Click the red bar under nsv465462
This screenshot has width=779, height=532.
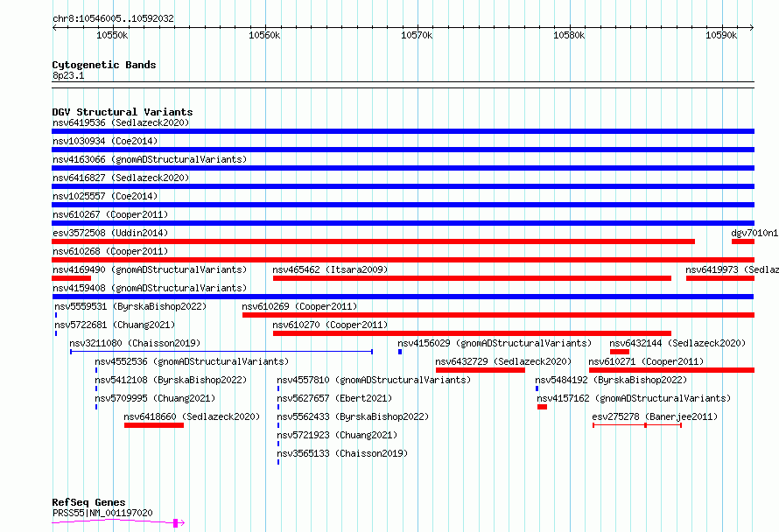[x=472, y=278]
